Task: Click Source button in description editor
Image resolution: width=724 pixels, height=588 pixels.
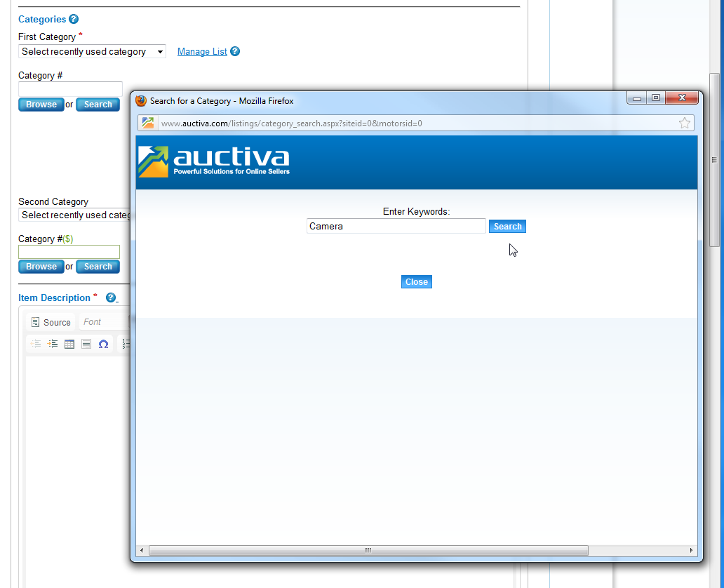Action: [51, 322]
